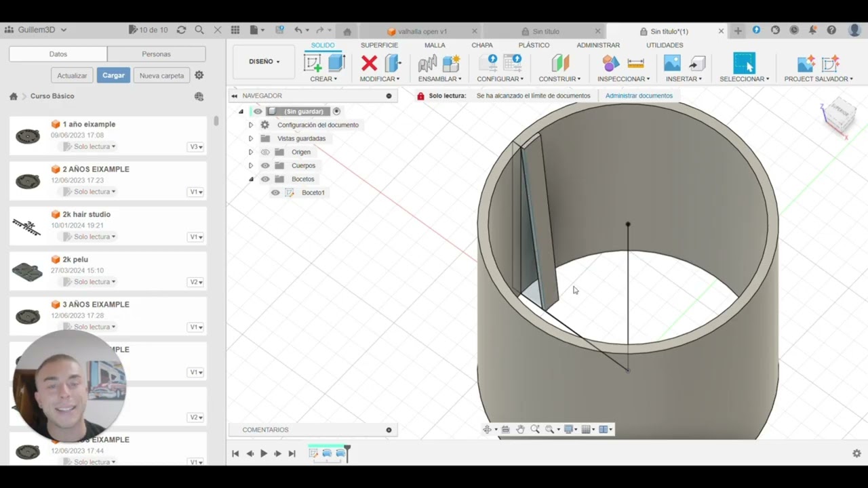Toggle visibility of Cuerpos folder
The height and width of the screenshot is (488, 868).
click(265, 165)
